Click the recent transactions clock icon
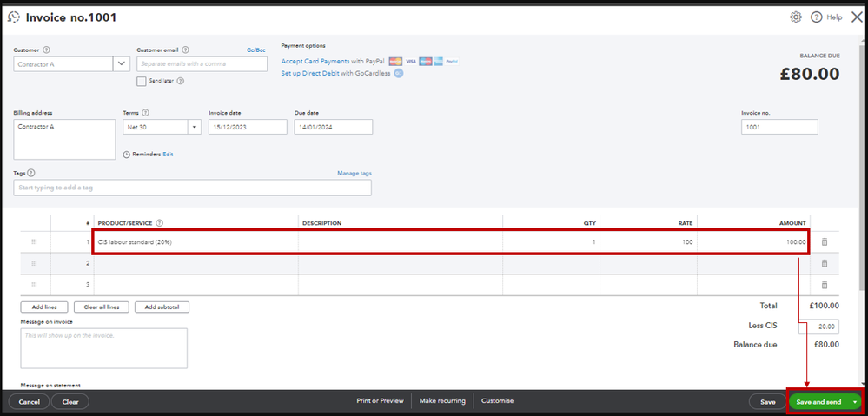Viewport: 868px width, 416px height. pyautogui.click(x=13, y=17)
